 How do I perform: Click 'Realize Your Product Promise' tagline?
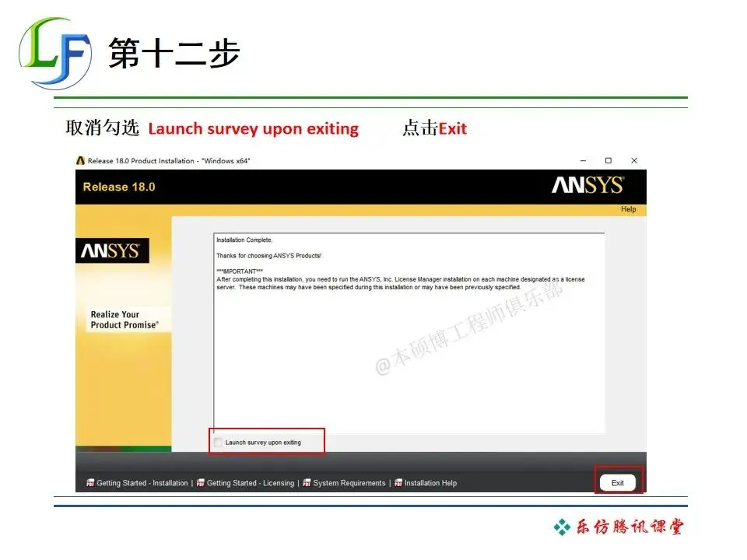point(124,320)
